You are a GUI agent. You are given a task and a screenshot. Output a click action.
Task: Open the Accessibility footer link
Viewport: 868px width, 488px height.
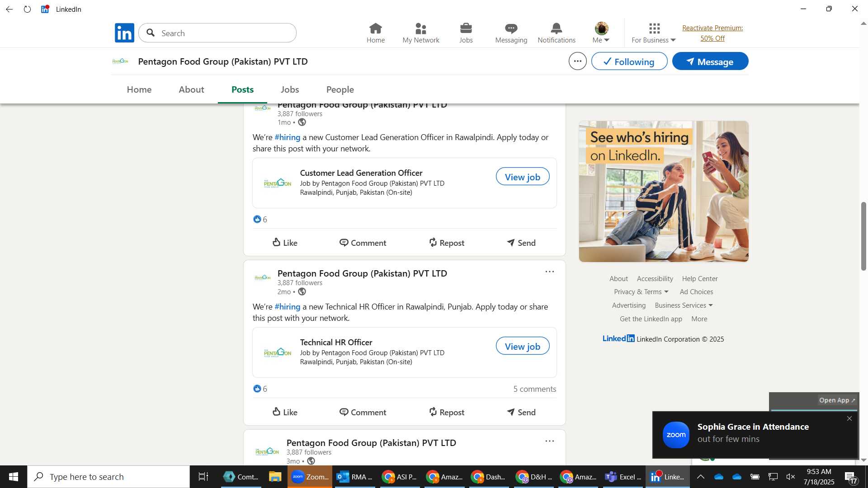[655, 279]
